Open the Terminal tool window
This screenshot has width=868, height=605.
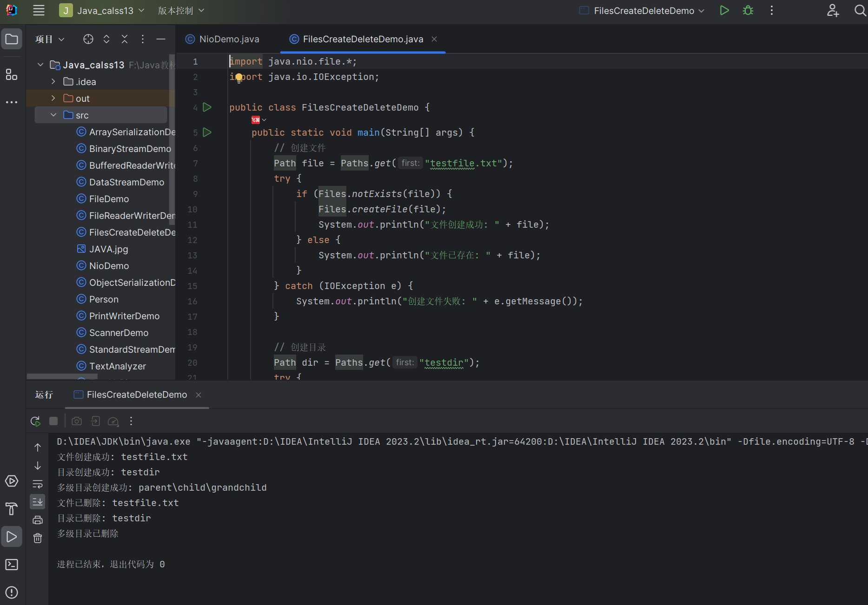tap(12, 565)
